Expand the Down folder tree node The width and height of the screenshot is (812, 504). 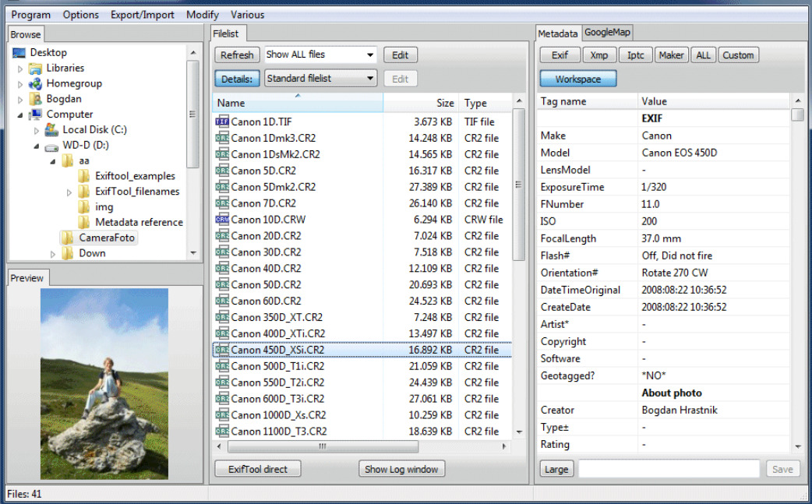53,253
